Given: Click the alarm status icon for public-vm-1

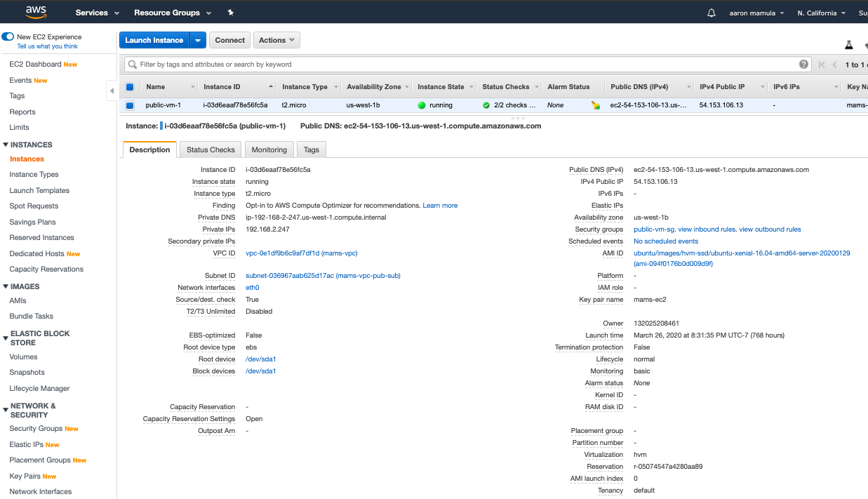Looking at the screenshot, I should coord(596,105).
